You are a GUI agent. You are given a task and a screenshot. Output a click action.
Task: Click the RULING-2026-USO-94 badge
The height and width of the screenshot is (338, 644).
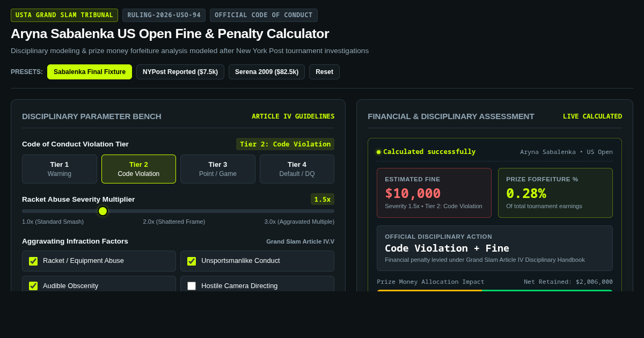[x=164, y=15]
